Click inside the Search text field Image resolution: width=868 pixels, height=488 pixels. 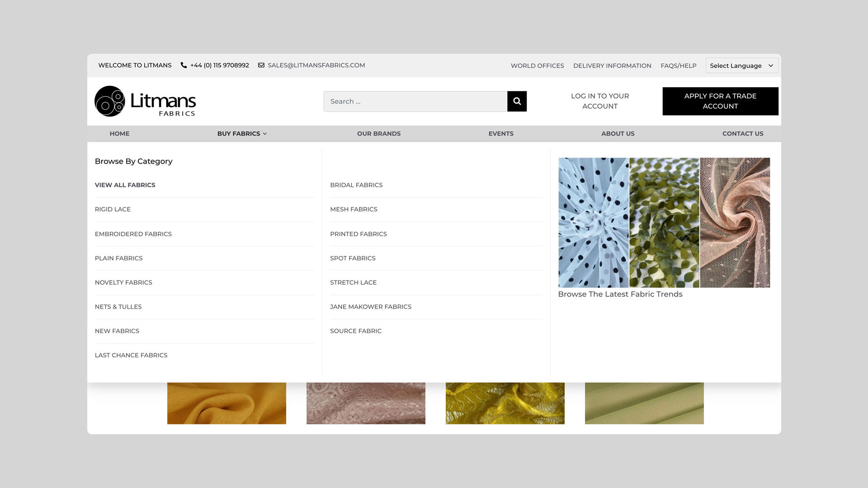415,101
